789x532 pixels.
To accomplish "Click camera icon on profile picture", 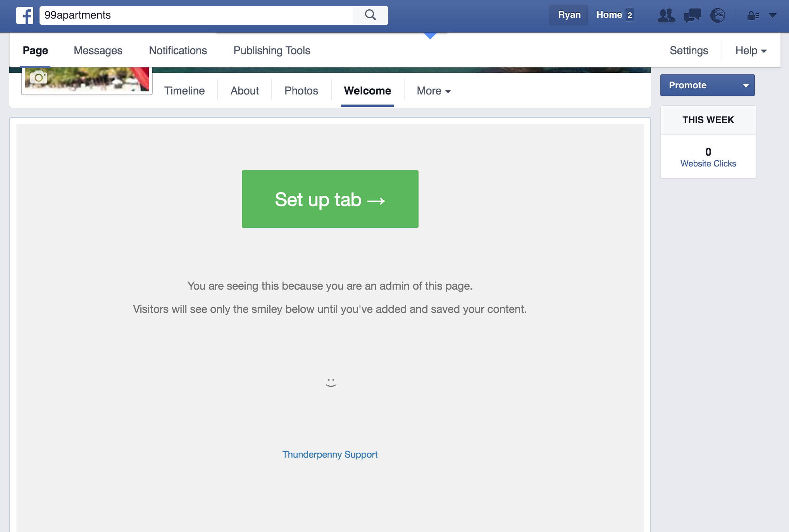I will click(39, 77).
